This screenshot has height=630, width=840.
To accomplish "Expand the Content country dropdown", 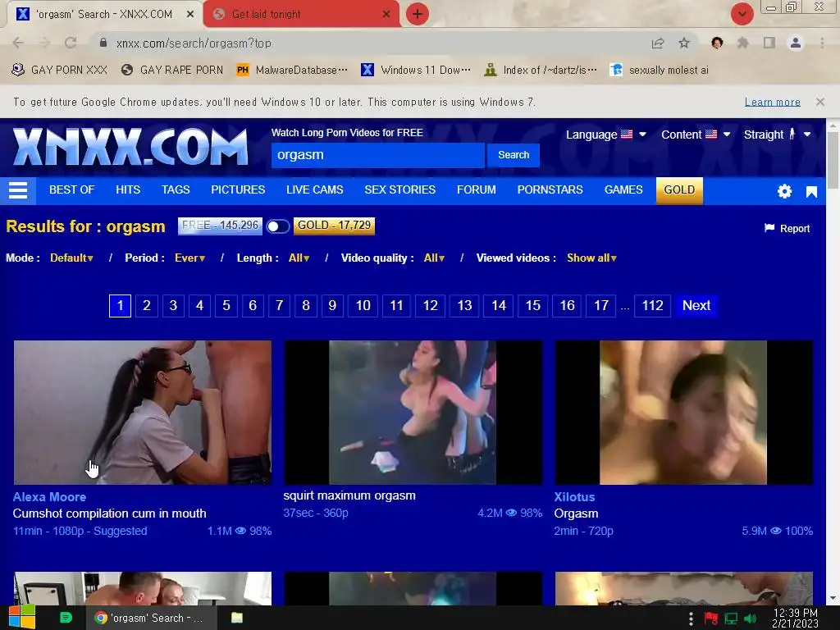I will (696, 135).
